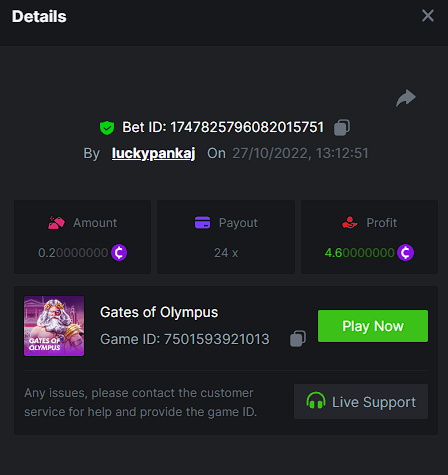Click the purple Payout card icon
Screen dimensions: 448x475
coord(202,223)
